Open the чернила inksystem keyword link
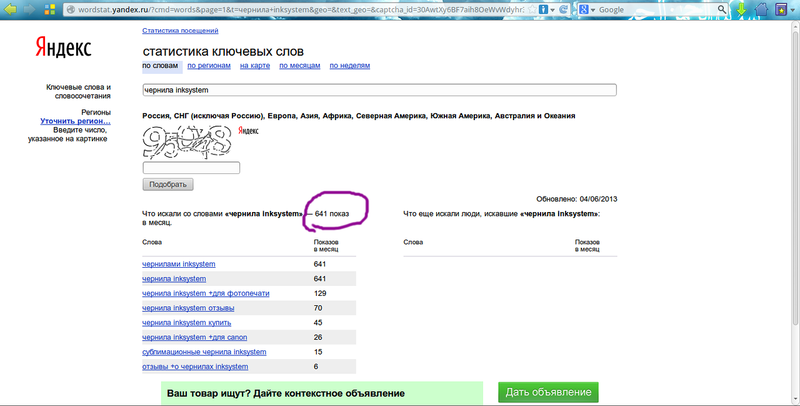The height and width of the screenshot is (406, 800). [x=174, y=279]
